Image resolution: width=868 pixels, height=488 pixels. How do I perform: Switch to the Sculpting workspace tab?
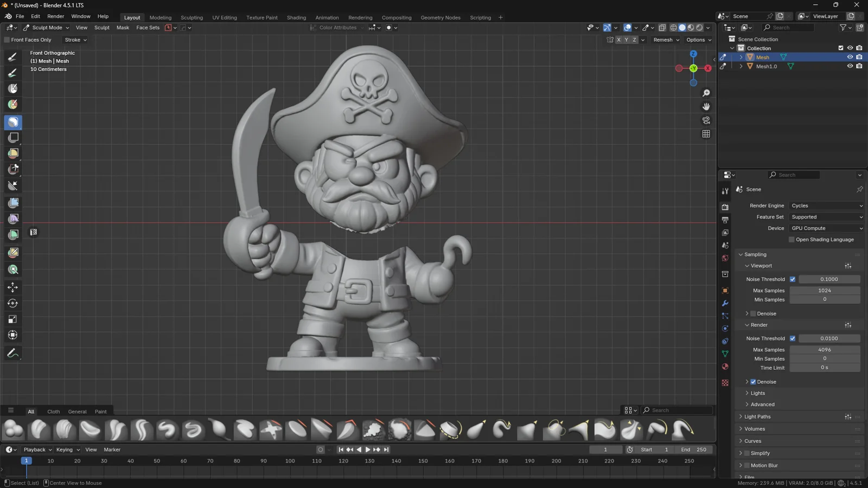click(192, 18)
